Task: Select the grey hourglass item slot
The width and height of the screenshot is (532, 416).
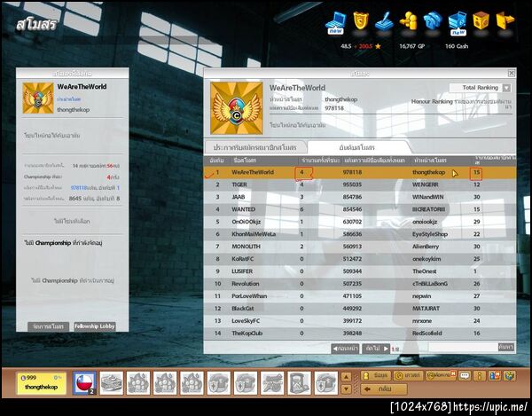Action: coord(299,383)
